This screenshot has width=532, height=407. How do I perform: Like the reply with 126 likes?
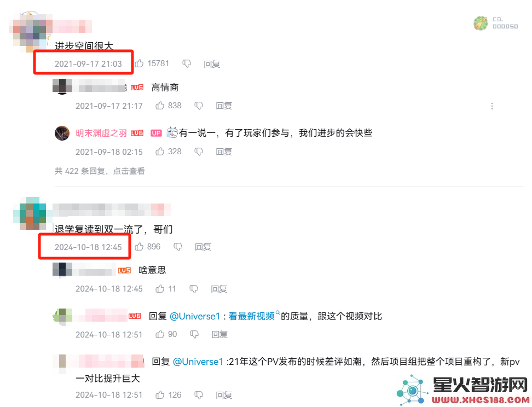[160, 395]
